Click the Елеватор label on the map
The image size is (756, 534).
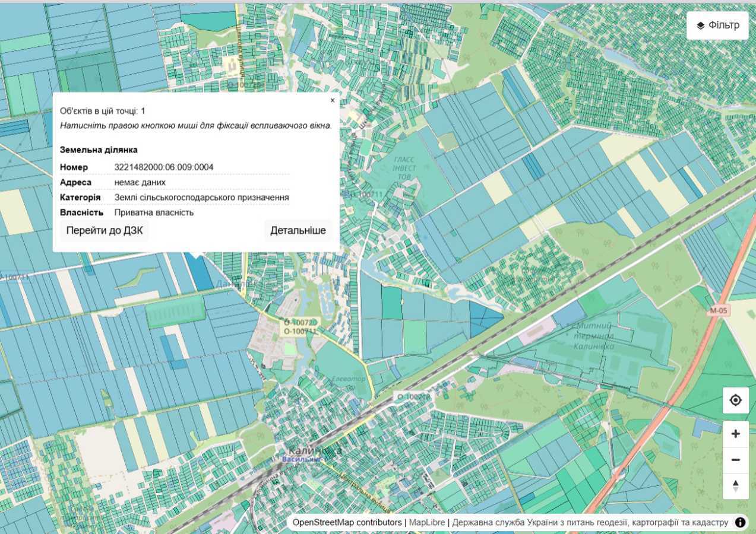pos(349,379)
